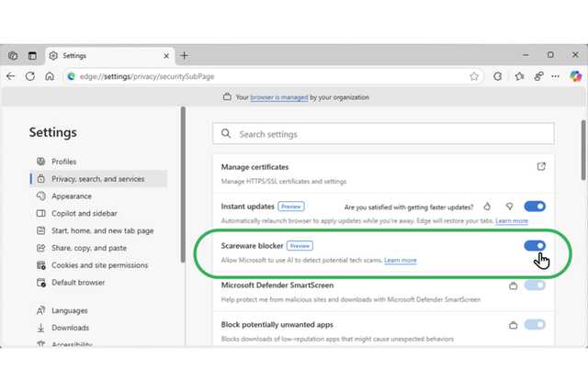Open Manage certificates external link icon

click(541, 166)
